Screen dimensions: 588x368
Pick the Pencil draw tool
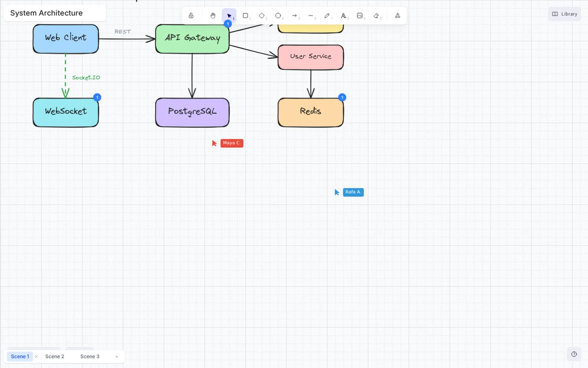[327, 15]
